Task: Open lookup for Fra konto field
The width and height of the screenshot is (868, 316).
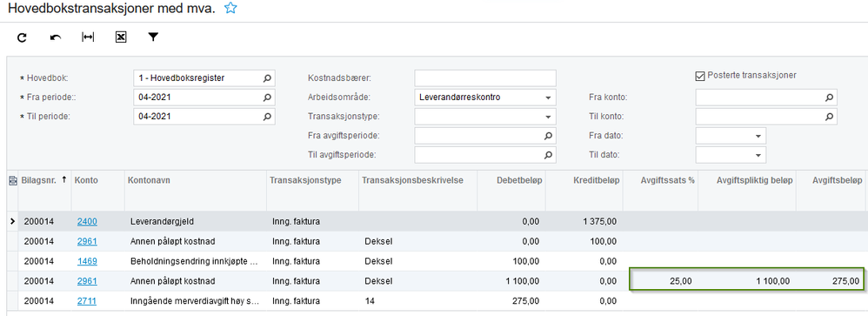Action: coord(829,97)
